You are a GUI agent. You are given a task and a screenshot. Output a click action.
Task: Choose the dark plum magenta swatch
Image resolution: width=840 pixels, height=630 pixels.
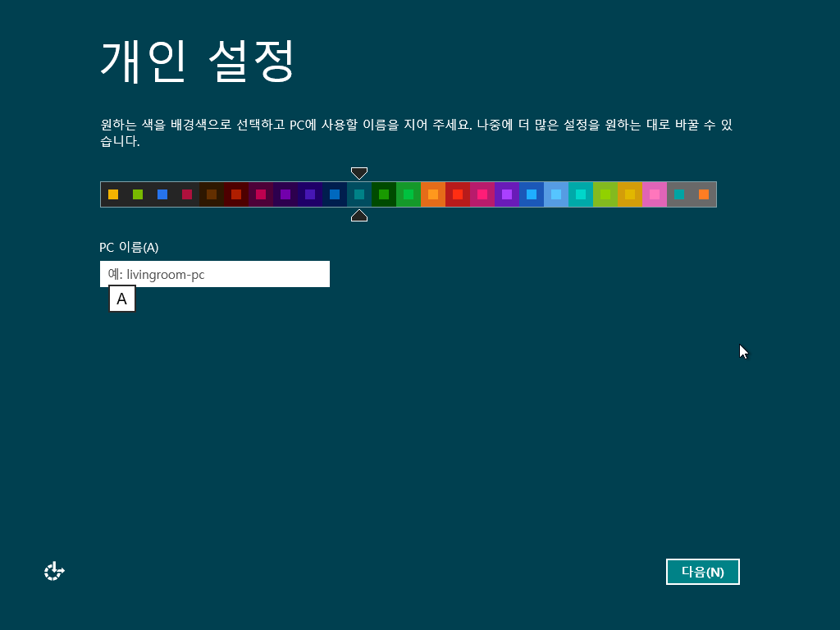click(261, 194)
